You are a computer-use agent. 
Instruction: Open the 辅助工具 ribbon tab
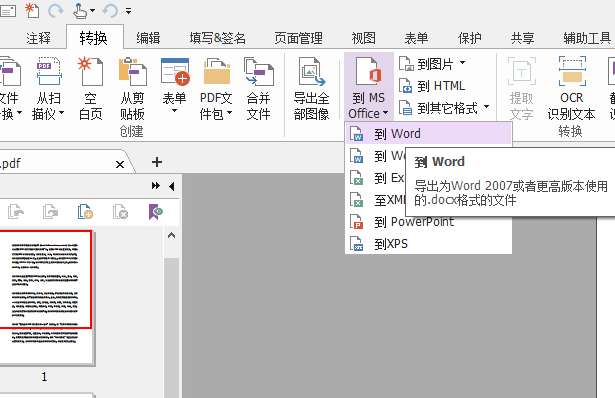pos(587,38)
